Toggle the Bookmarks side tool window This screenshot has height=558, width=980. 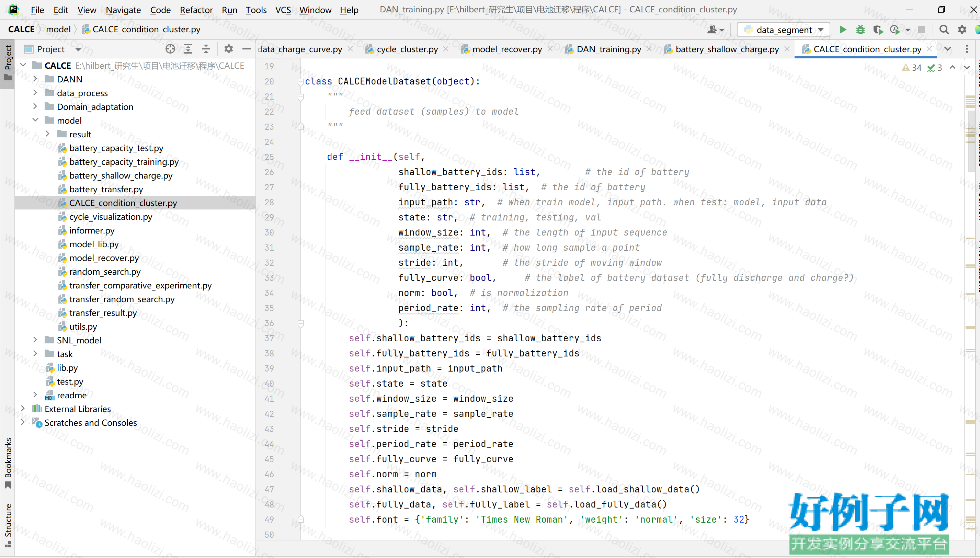pyautogui.click(x=7, y=463)
